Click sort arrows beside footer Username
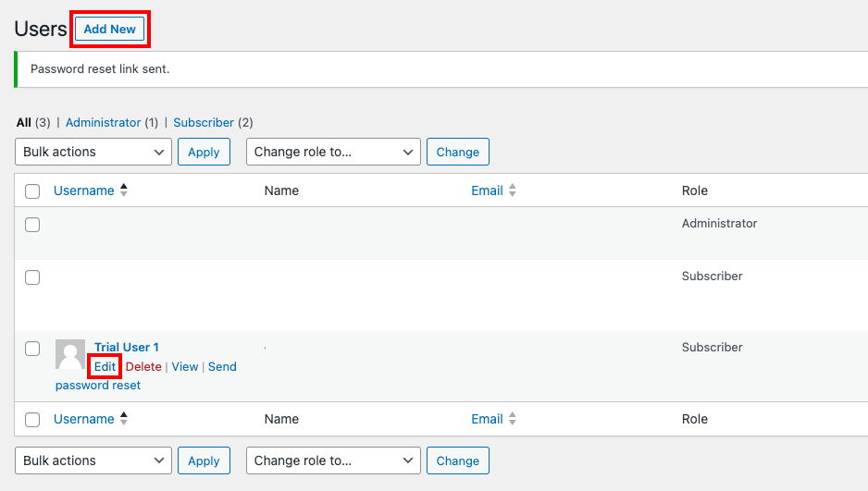Screen dimensions: 868x491 coord(124,419)
